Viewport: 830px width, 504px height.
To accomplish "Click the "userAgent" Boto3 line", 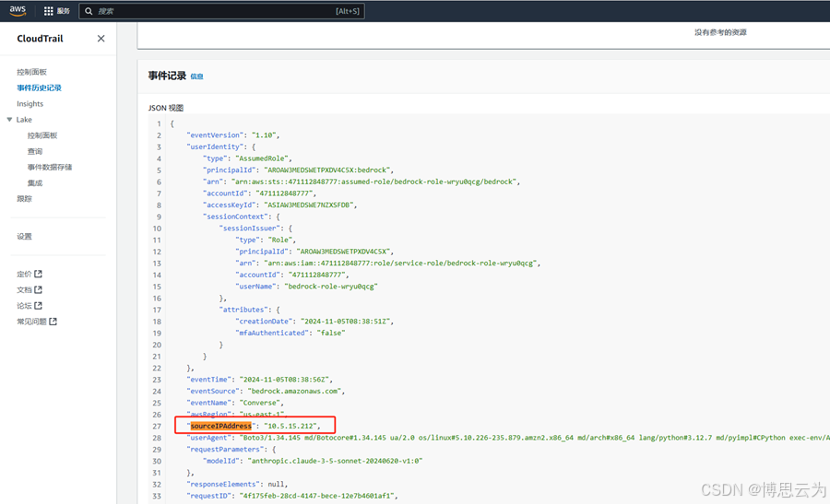I will click(508, 438).
